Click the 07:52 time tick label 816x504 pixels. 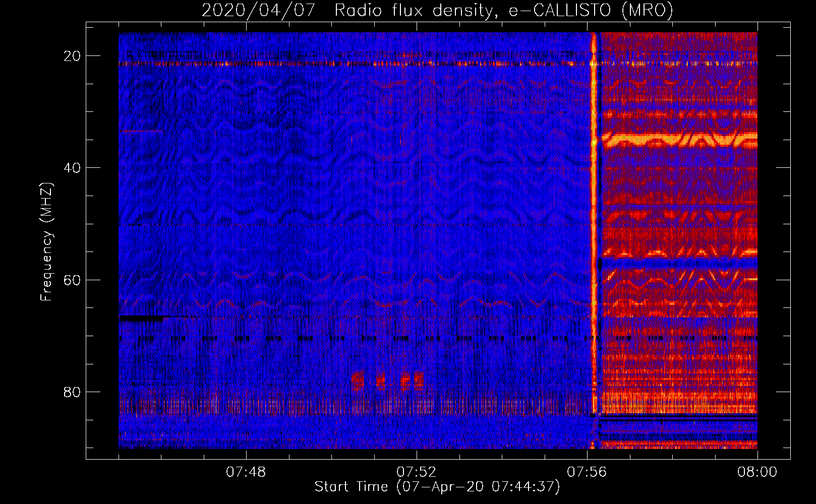click(416, 472)
